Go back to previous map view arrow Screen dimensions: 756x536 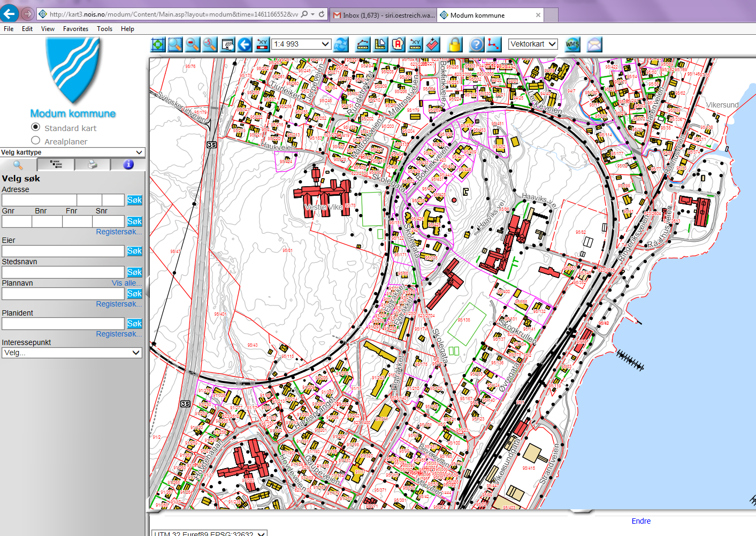tap(245, 44)
